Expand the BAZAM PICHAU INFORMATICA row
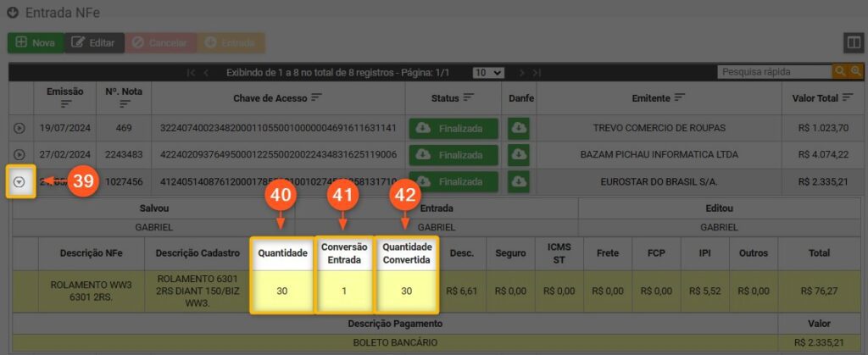Viewport: 868px width, 355px height. 19,155
